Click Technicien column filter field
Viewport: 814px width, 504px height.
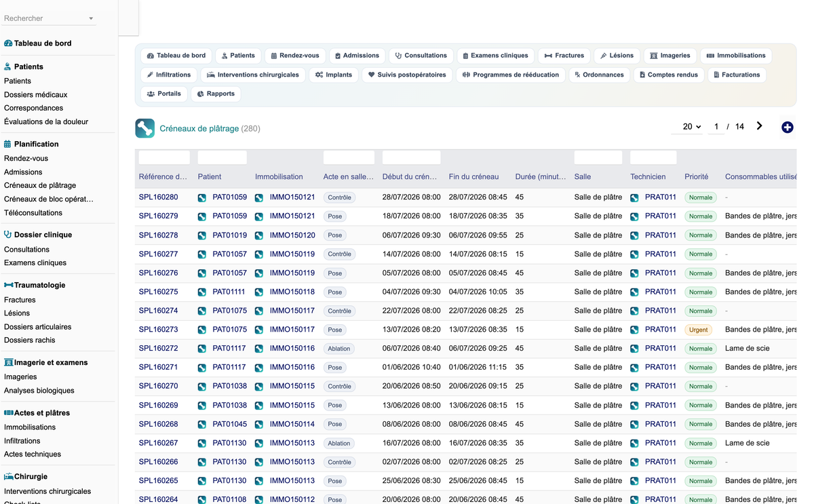coord(653,157)
